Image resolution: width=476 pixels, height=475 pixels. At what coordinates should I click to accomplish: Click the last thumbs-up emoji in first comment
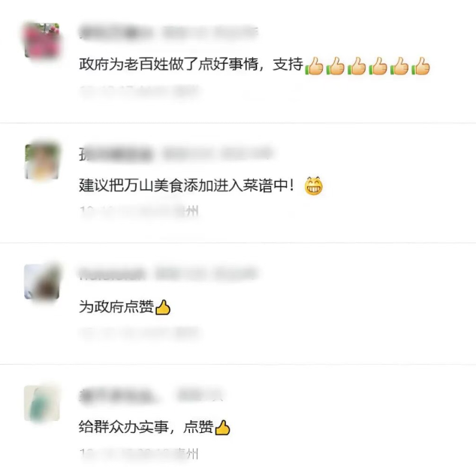[420, 65]
